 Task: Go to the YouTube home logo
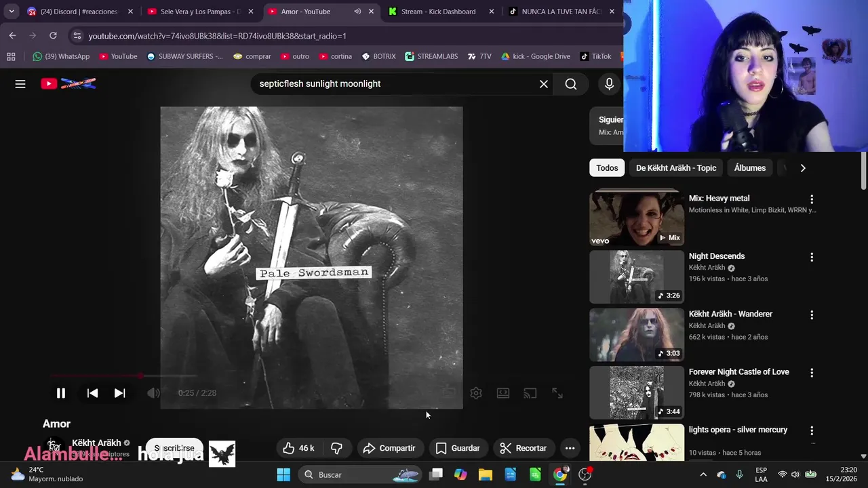click(x=68, y=83)
